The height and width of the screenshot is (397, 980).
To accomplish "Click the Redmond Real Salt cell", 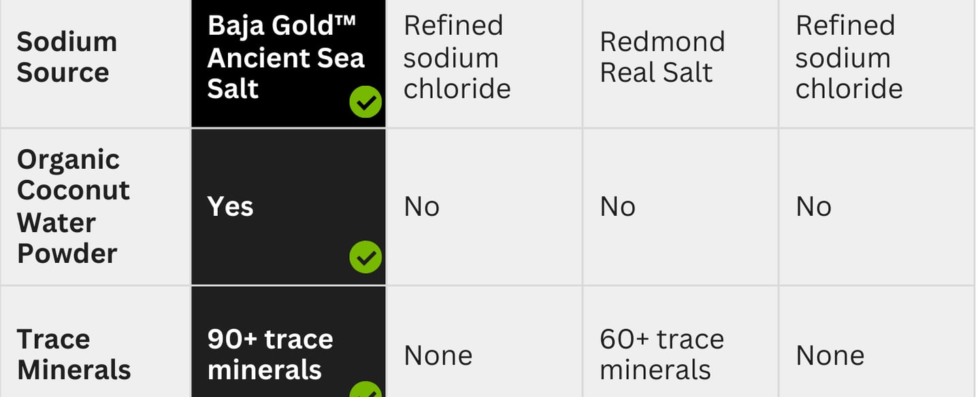I will click(661, 57).
